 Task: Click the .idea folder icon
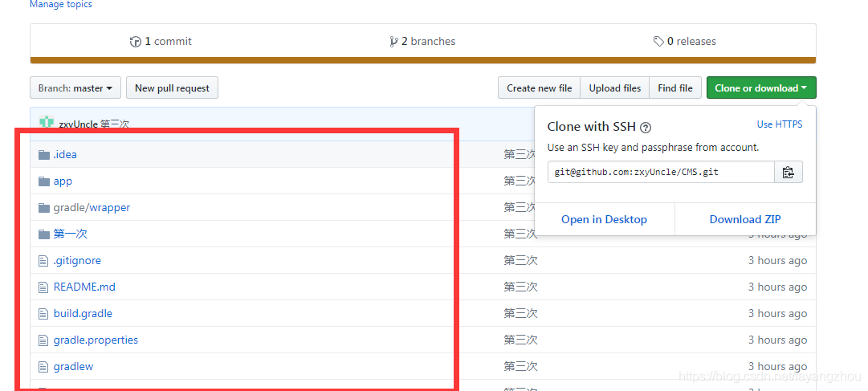point(44,154)
